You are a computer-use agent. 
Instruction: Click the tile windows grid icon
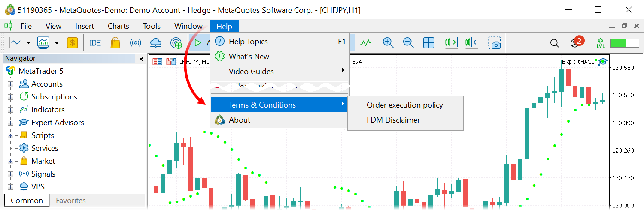[428, 43]
